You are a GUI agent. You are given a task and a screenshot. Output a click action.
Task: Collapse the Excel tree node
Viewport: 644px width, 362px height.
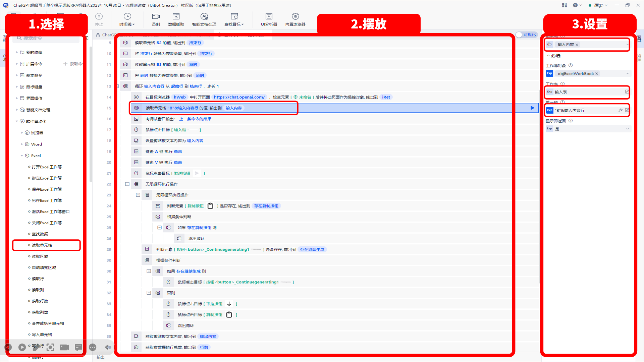point(22,156)
